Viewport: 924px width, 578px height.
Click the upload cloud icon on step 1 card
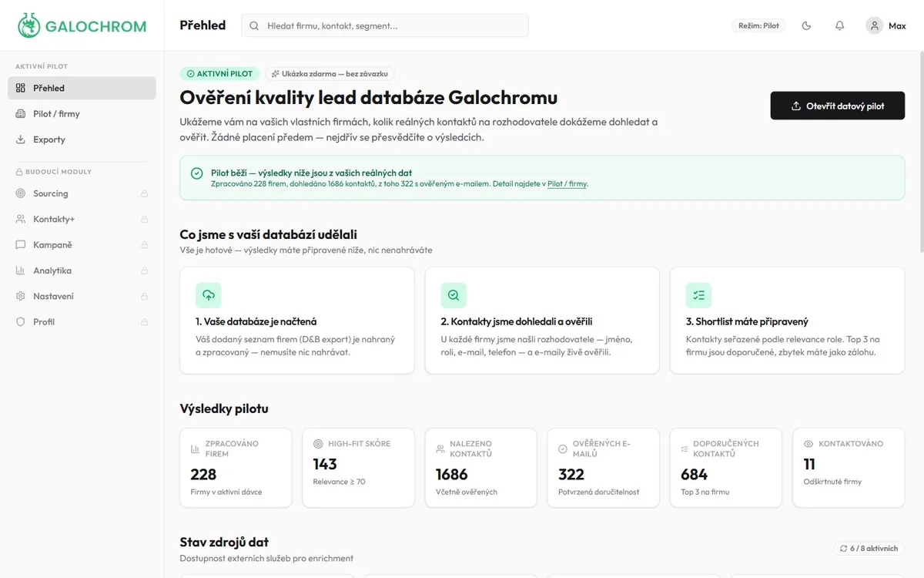click(209, 295)
